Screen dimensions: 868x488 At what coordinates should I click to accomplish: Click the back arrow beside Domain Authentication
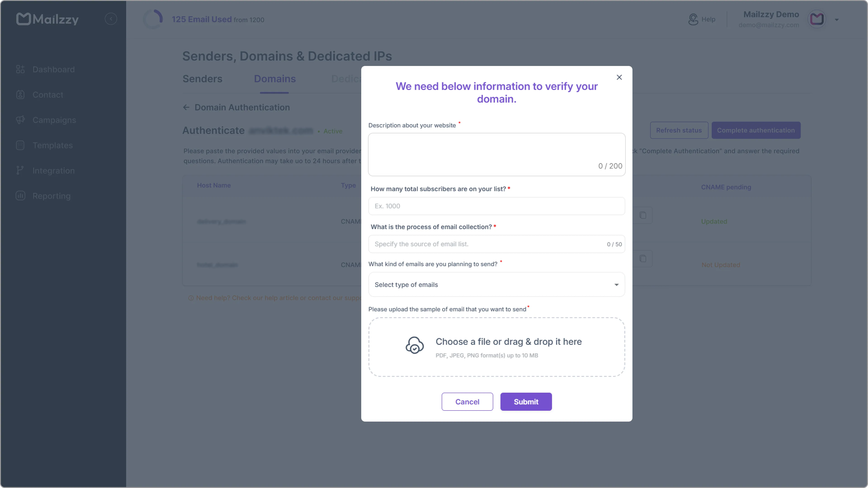click(186, 107)
